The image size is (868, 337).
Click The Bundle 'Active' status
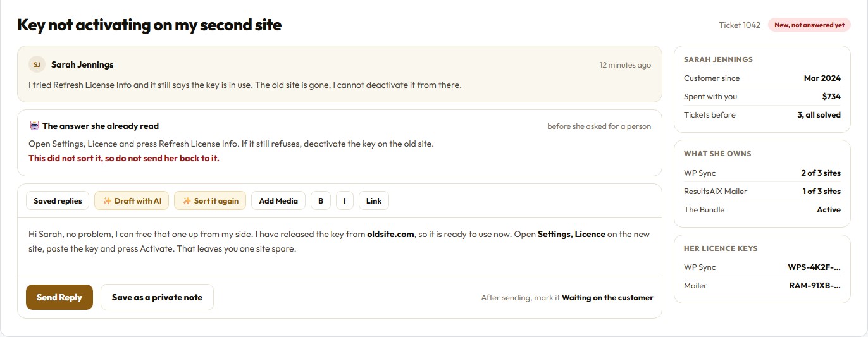[829, 209]
